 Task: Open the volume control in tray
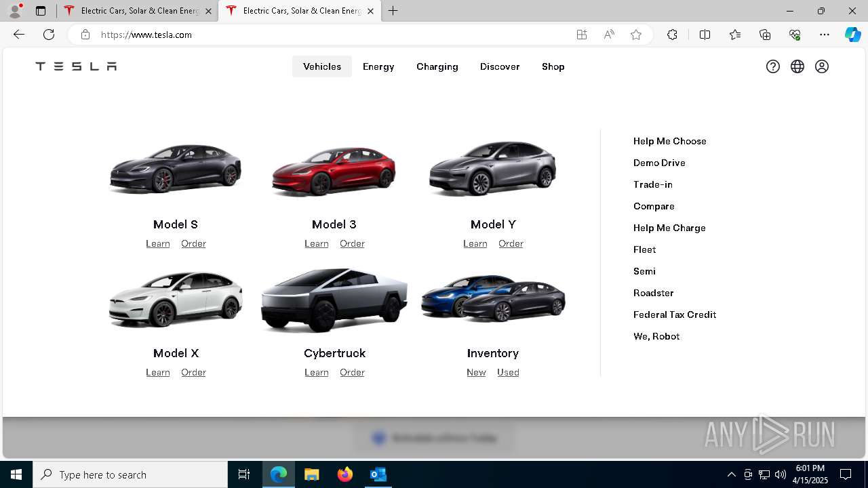coord(781,474)
